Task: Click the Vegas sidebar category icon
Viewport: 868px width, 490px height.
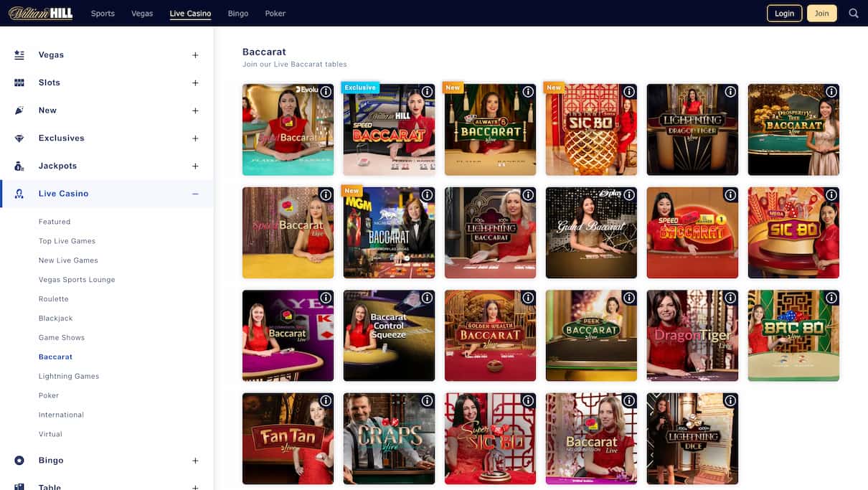Action: pos(19,55)
